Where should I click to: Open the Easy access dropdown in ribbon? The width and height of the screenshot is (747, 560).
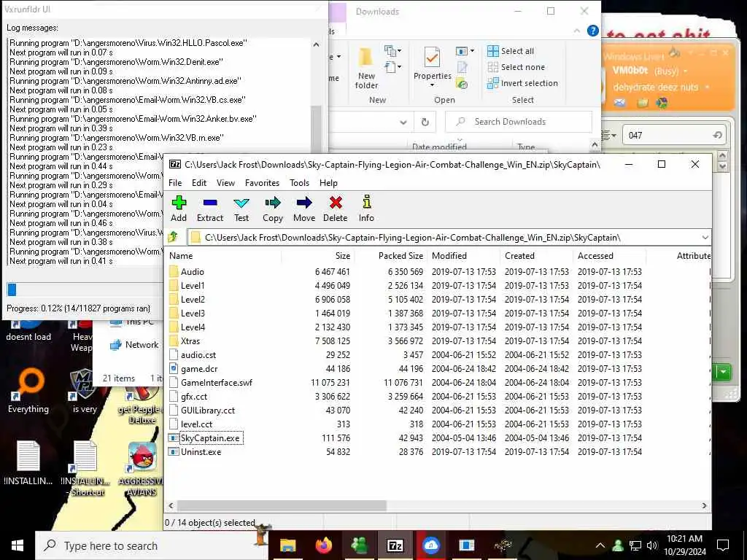pos(393,67)
